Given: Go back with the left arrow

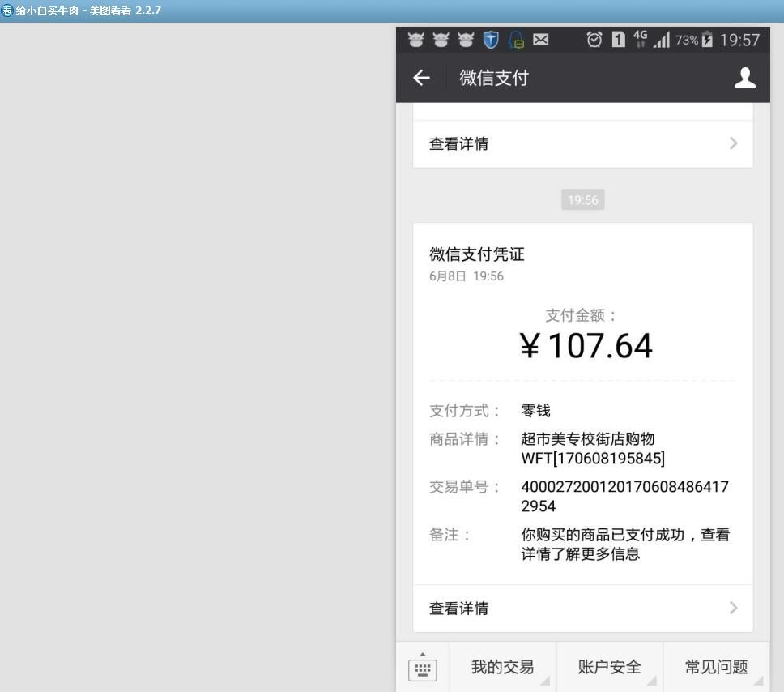Looking at the screenshot, I should click(x=421, y=78).
